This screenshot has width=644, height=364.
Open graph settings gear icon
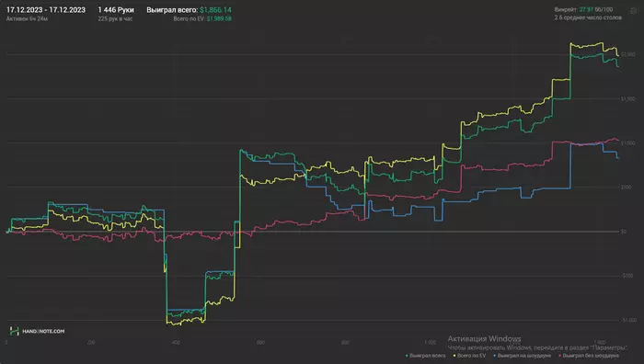pos(633,11)
